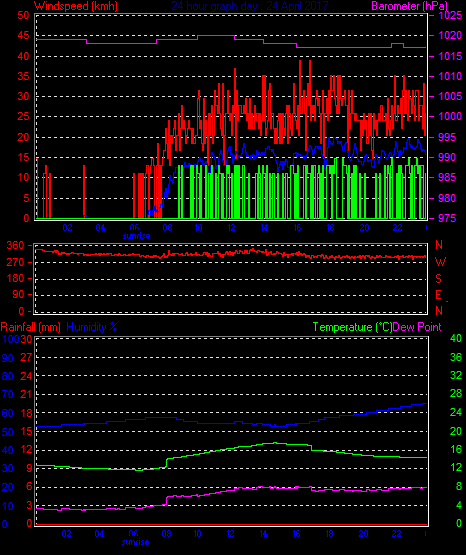Select the 80 value on the humidity axis
466x555 pixels.
[8, 376]
